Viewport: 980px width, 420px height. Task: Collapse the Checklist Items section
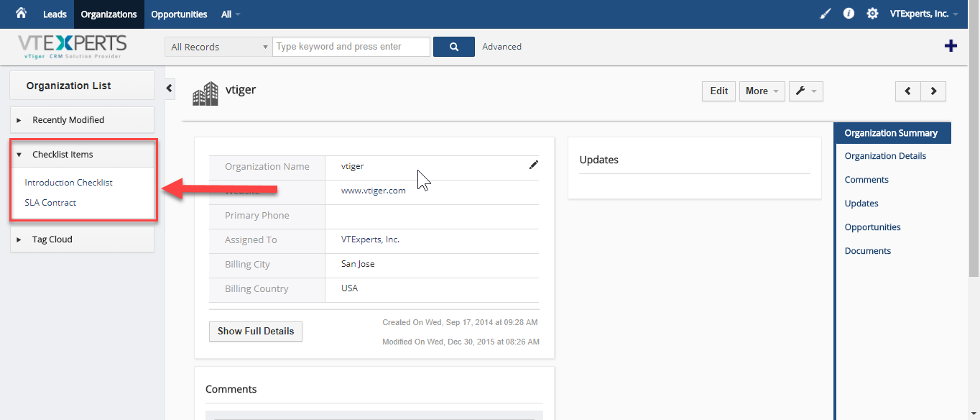click(x=82, y=155)
